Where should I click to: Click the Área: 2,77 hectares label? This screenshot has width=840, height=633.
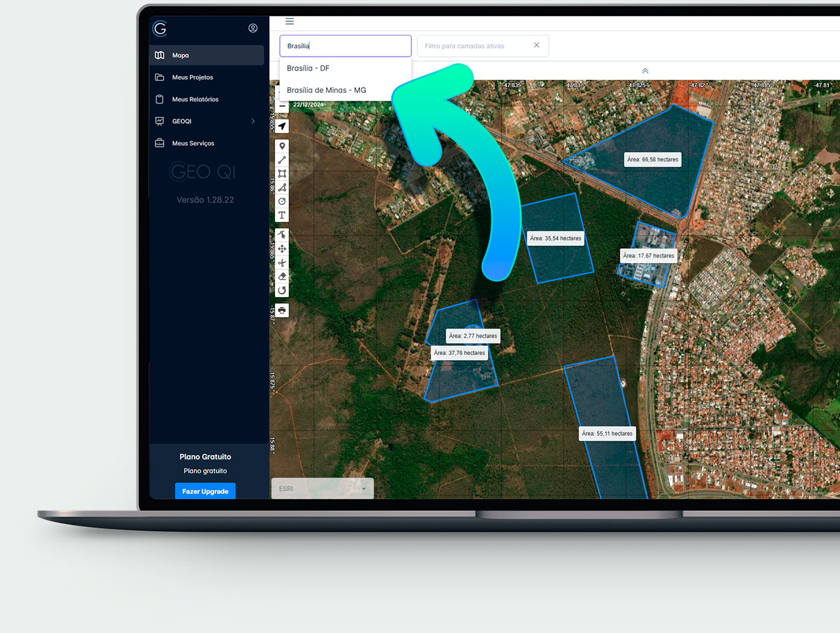click(x=473, y=336)
